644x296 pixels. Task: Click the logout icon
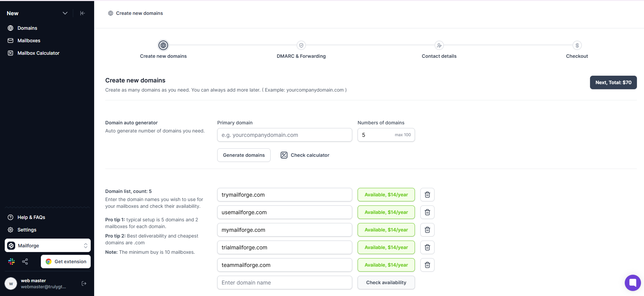[84, 283]
